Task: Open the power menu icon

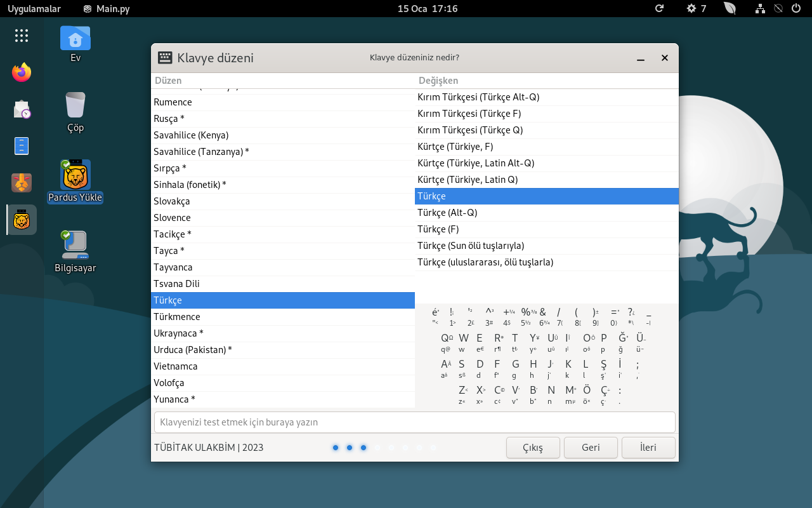Action: 796,8
